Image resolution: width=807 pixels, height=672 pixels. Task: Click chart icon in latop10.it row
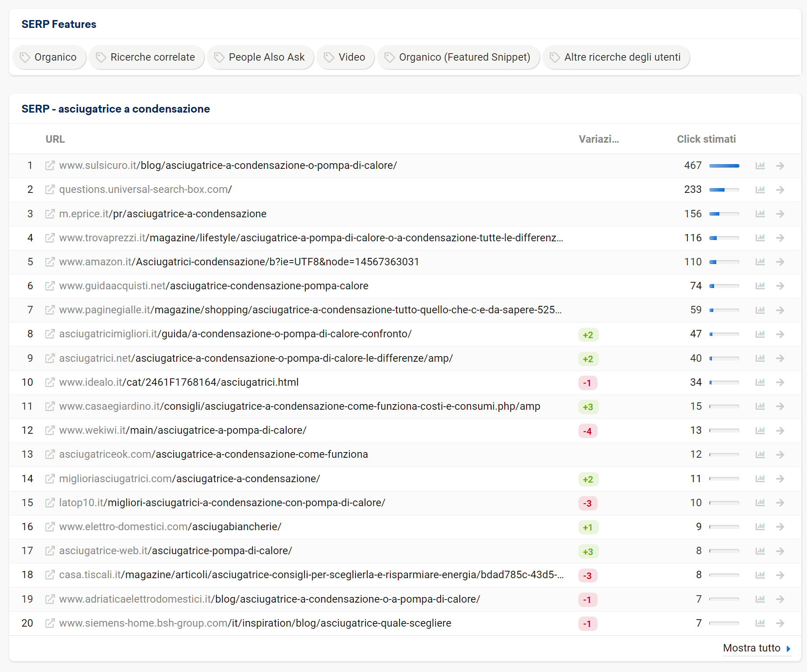(760, 503)
